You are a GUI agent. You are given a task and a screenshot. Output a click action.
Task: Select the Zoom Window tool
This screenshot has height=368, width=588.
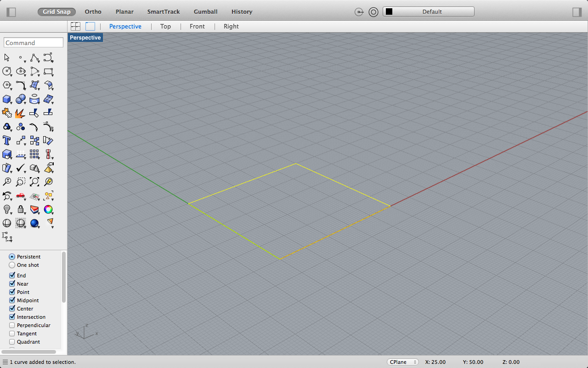21,182
